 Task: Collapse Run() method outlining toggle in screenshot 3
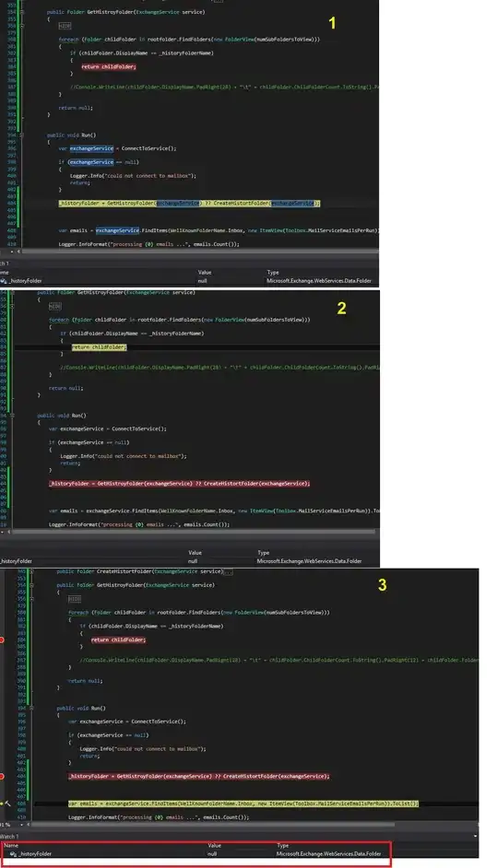click(31, 708)
